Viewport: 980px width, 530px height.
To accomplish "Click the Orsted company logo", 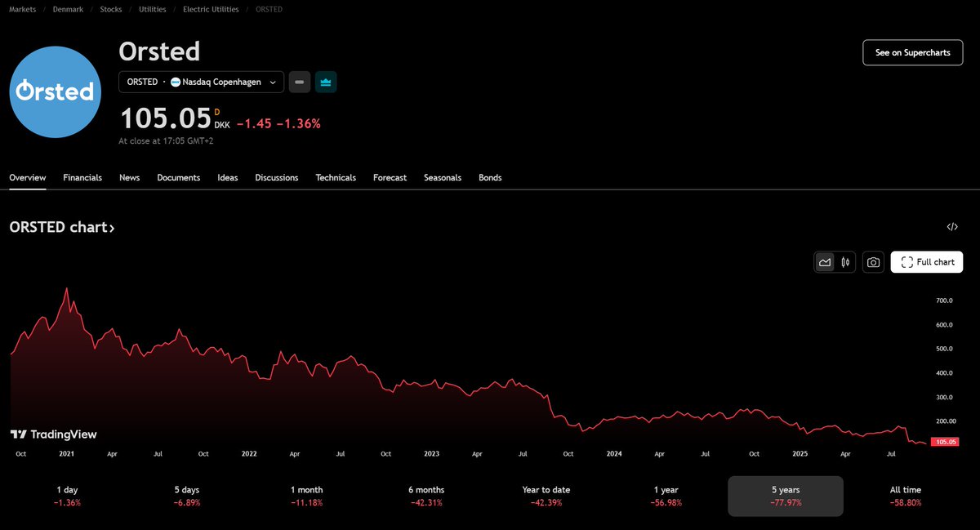I will 56,91.
